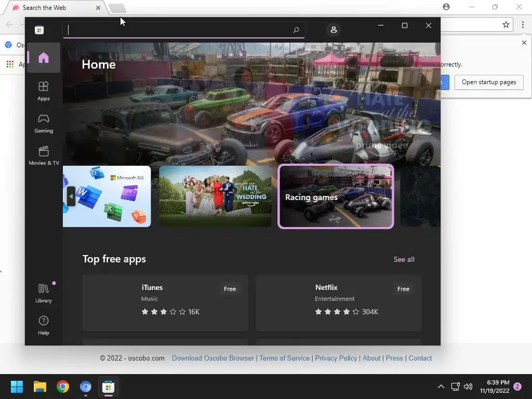Dismiss the browser startup notification popup
This screenshot has height=399, width=532.
524,43
